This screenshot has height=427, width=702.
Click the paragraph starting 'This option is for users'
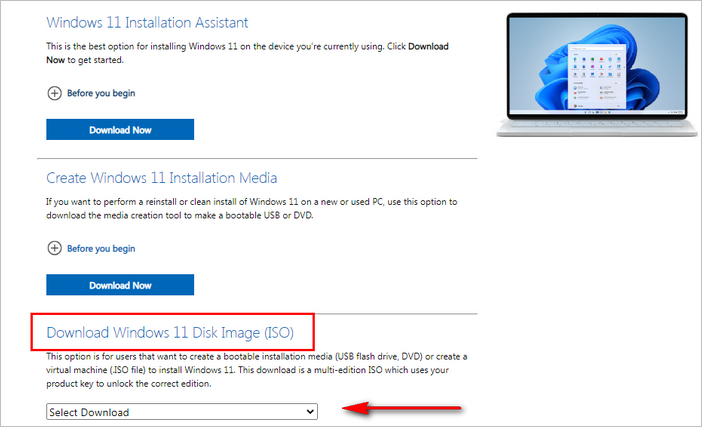click(257, 370)
